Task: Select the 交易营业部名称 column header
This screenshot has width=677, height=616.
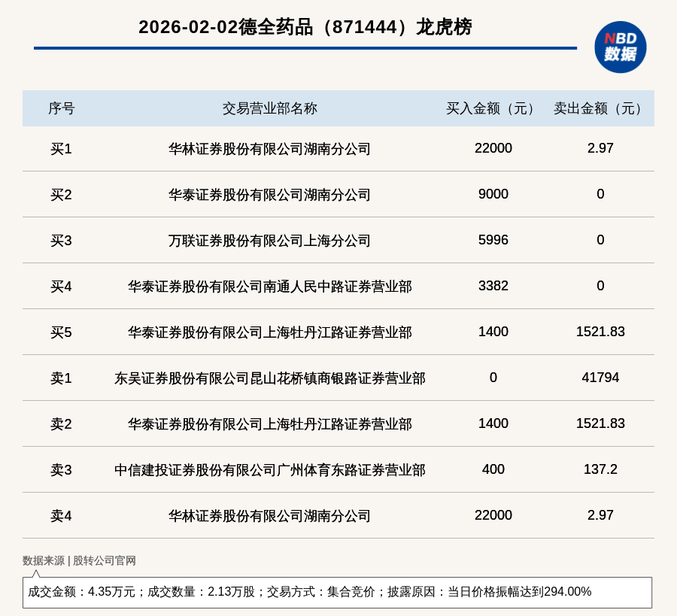Action: [x=269, y=108]
